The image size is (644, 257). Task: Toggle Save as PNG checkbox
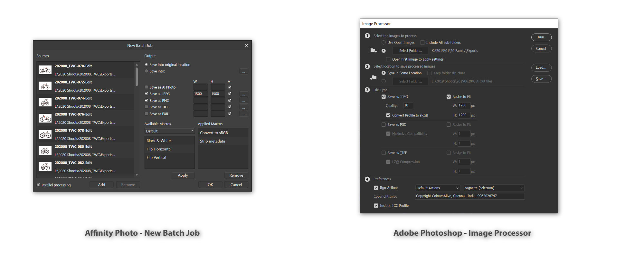click(147, 101)
